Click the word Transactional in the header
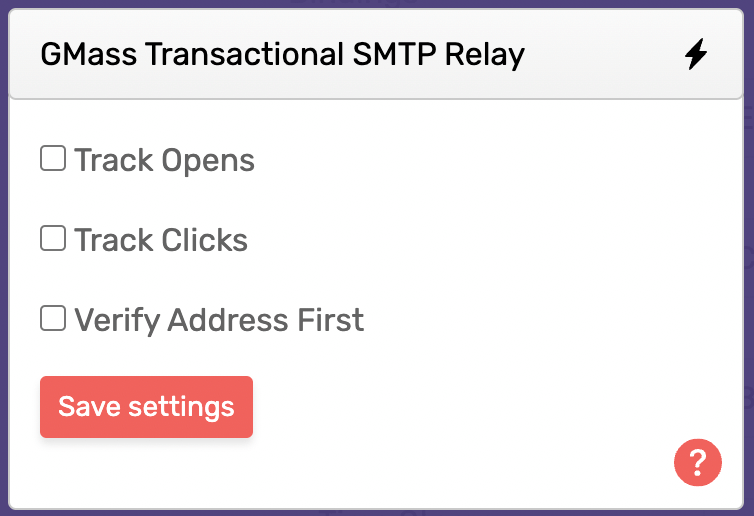The height and width of the screenshot is (516, 754). [244, 54]
